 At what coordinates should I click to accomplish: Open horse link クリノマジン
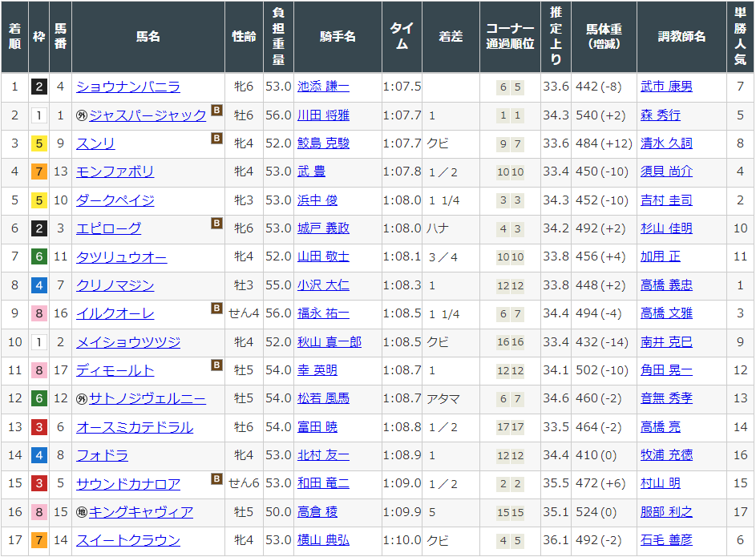[115, 285]
